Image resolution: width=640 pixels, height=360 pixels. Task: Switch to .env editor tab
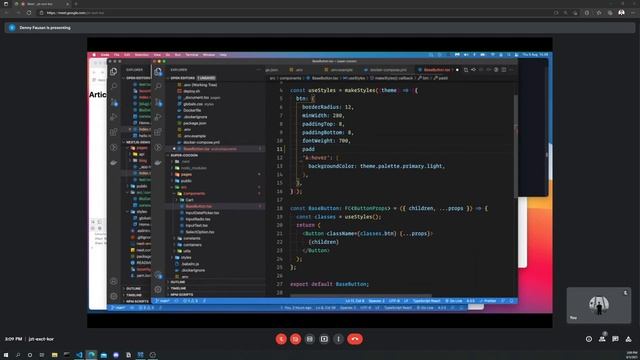click(297, 70)
